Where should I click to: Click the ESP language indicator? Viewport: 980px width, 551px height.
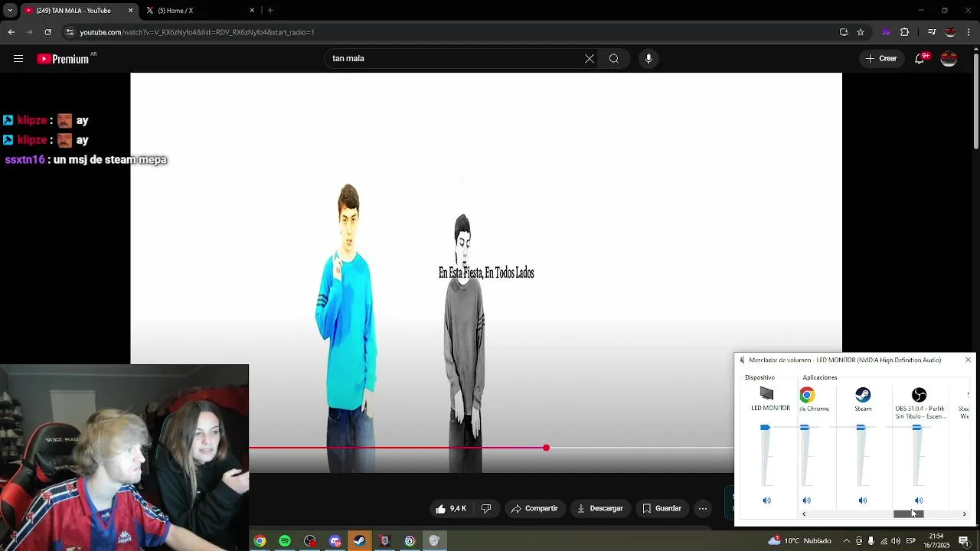910,541
